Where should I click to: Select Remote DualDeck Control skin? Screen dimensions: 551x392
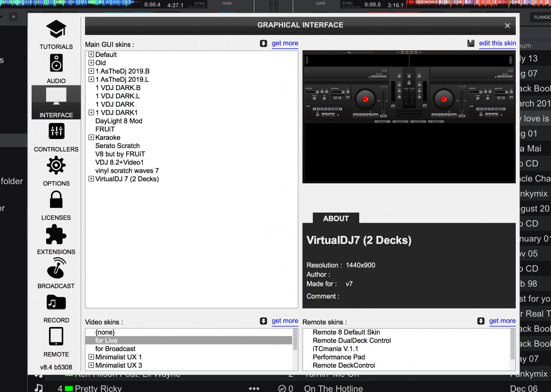coord(352,340)
